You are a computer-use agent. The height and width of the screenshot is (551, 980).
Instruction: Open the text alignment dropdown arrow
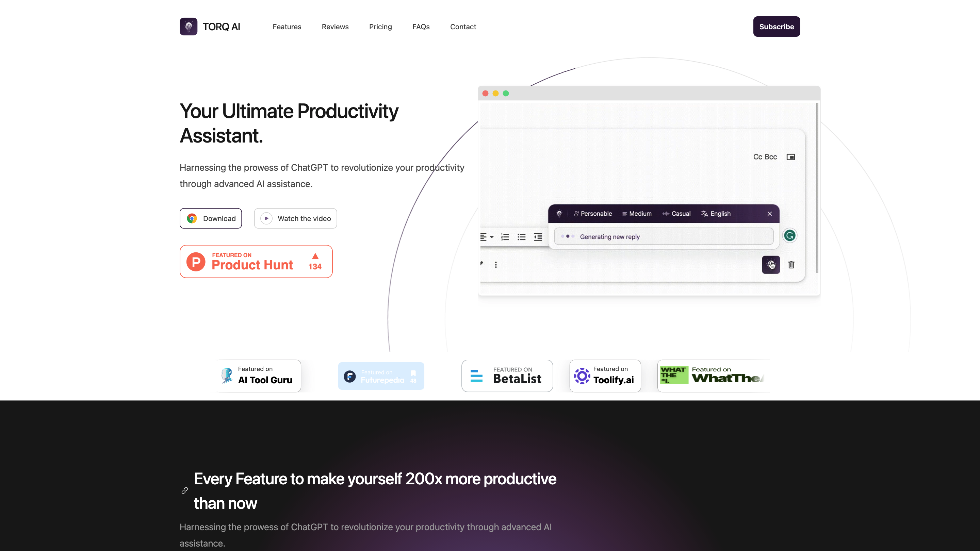coord(491,237)
